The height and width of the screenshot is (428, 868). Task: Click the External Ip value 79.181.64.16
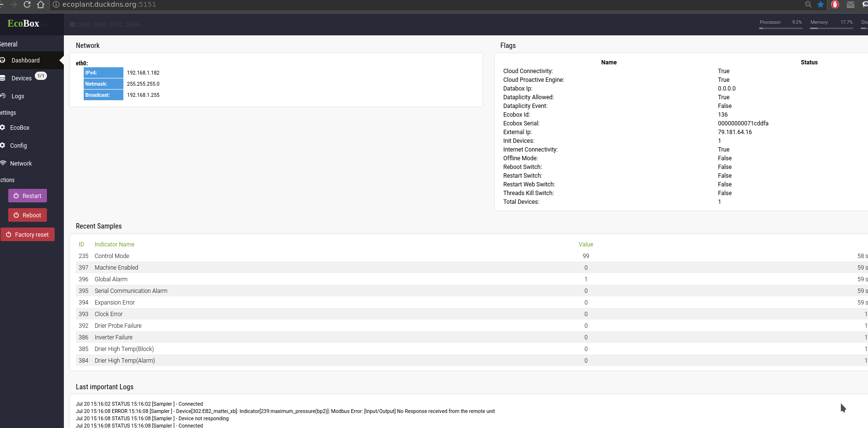[x=735, y=132]
